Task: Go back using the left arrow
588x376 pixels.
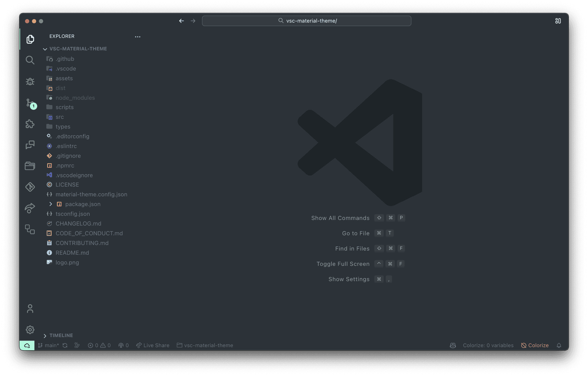Action: tap(182, 21)
